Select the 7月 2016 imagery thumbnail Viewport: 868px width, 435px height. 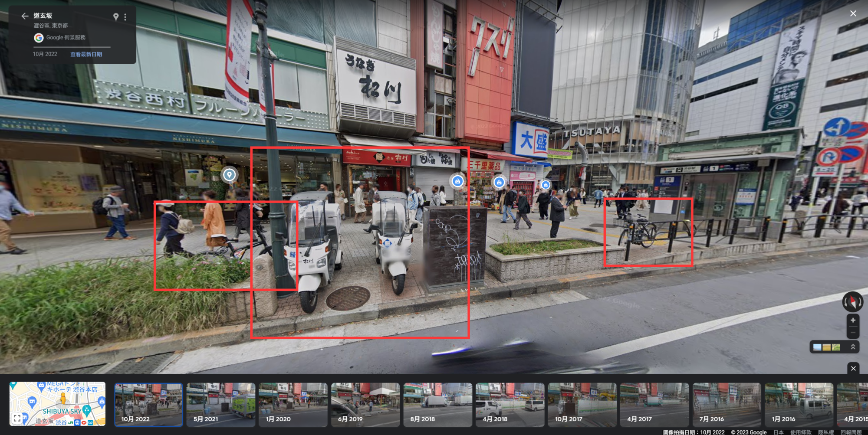(x=727, y=404)
